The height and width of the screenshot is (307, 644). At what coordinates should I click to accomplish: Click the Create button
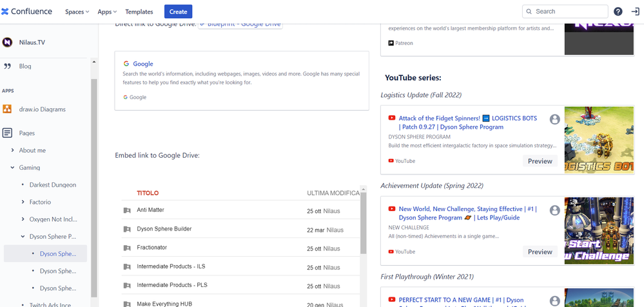179,12
